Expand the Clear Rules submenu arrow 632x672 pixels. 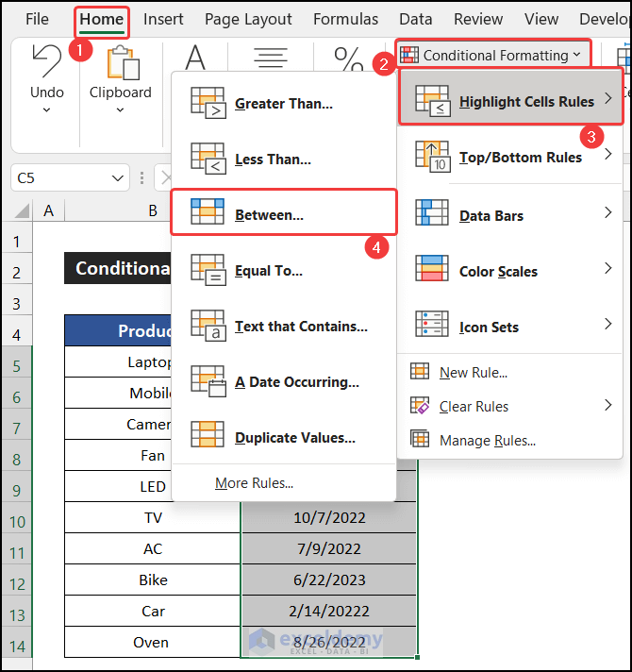pyautogui.click(x=608, y=405)
